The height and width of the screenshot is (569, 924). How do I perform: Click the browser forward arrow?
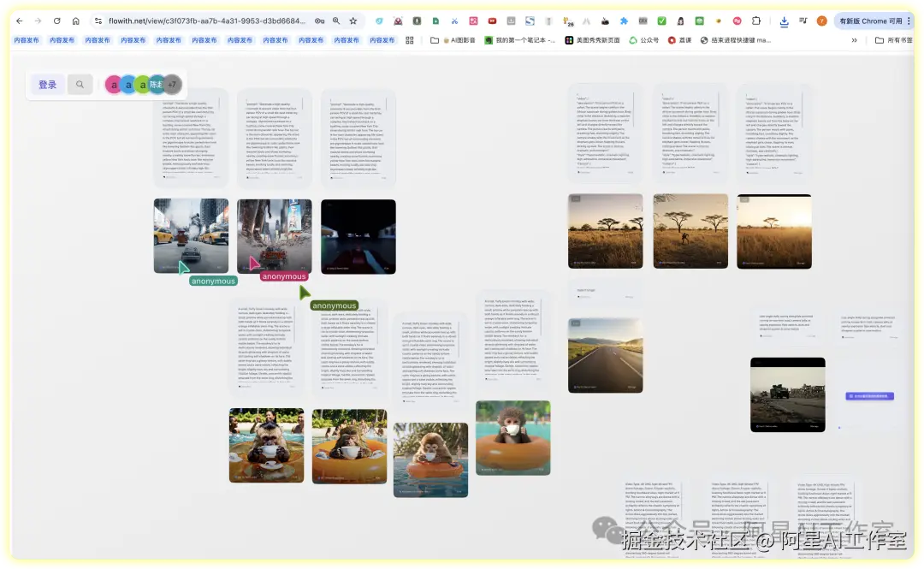click(38, 21)
